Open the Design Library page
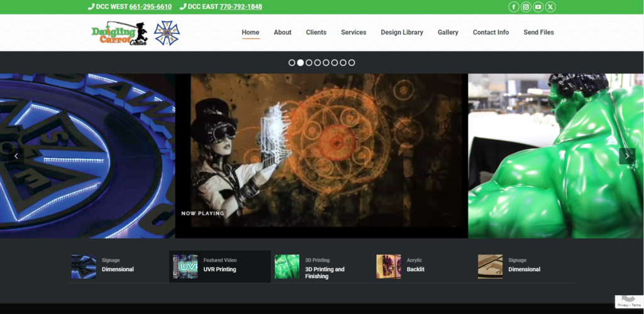644x314 pixels. coord(402,33)
